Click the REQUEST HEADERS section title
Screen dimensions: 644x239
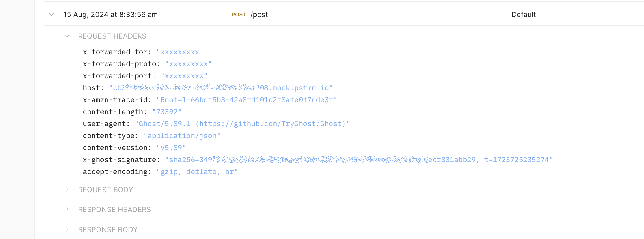click(112, 36)
